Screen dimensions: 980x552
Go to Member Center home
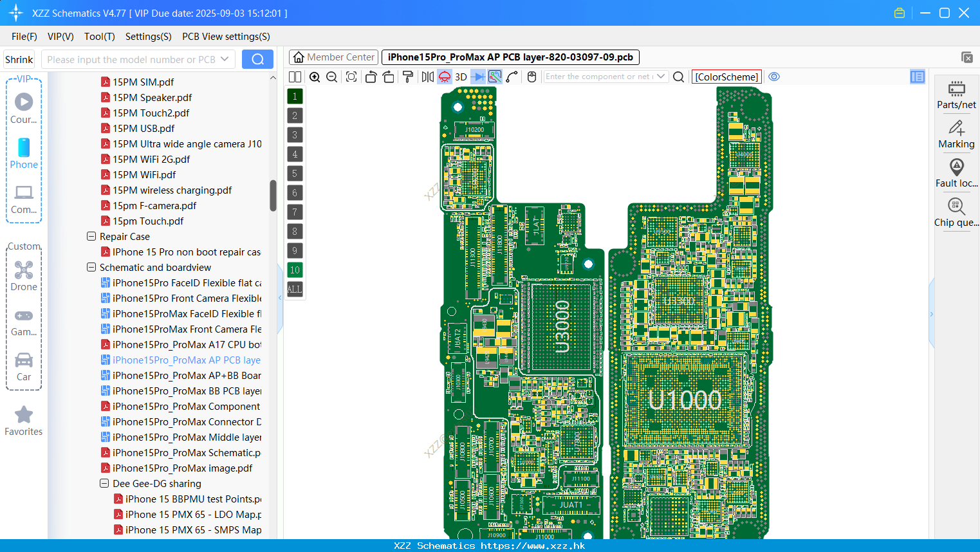pos(333,57)
